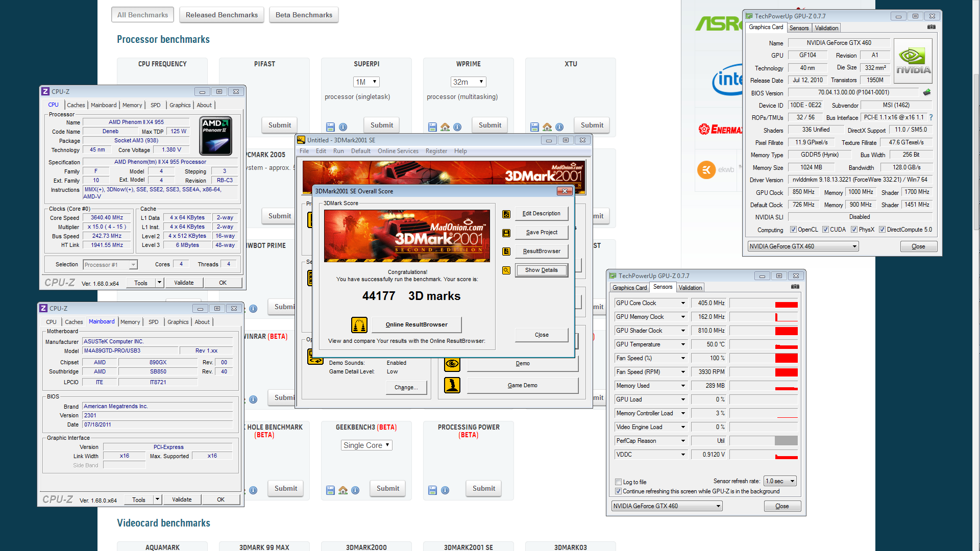Click the Online ResultBrowser button

(x=416, y=324)
